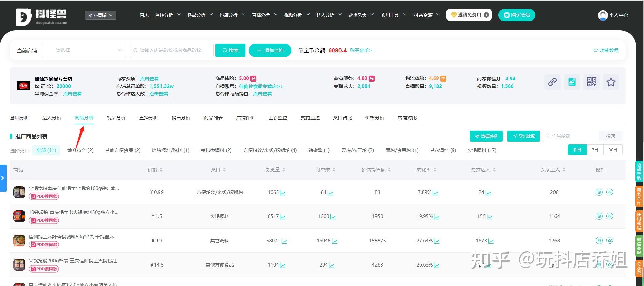This screenshot has height=286, width=644.
Task: Expand the 达人分析 top menu
Action: [x=329, y=15]
